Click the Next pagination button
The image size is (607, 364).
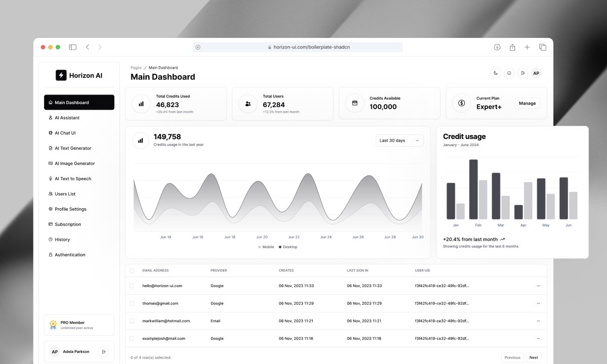coord(534,357)
